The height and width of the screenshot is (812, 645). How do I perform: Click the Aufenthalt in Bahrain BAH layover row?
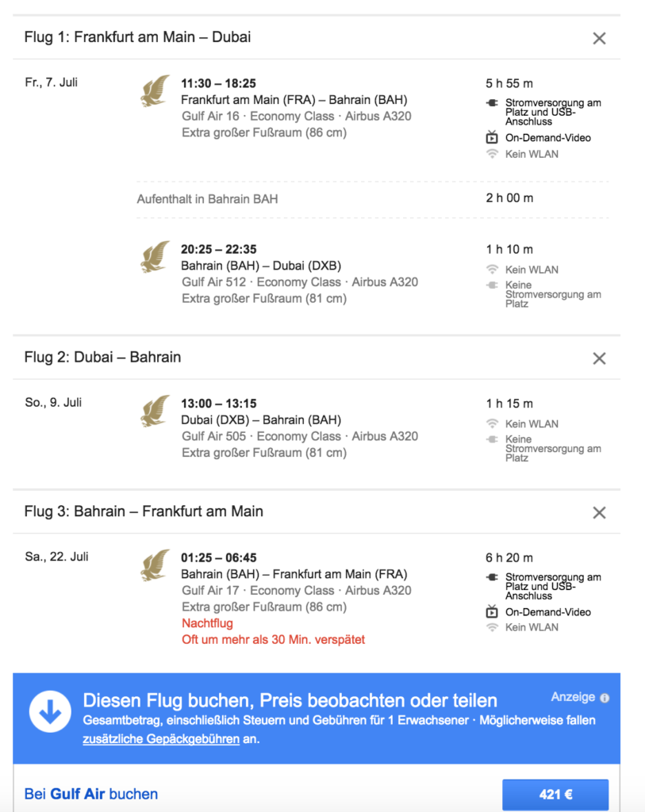click(208, 199)
